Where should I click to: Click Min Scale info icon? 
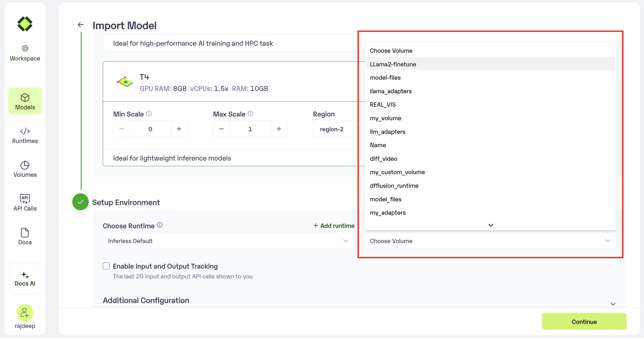[149, 114]
